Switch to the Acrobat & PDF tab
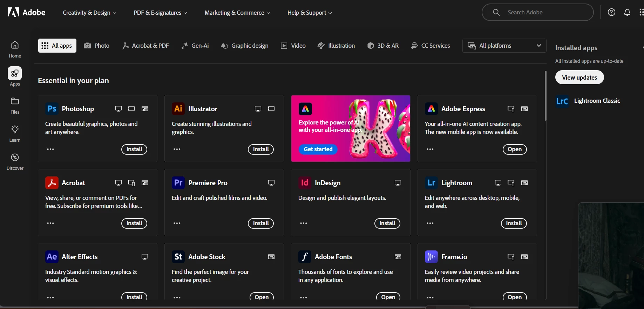Screen dimensions: 644x309 (145, 46)
